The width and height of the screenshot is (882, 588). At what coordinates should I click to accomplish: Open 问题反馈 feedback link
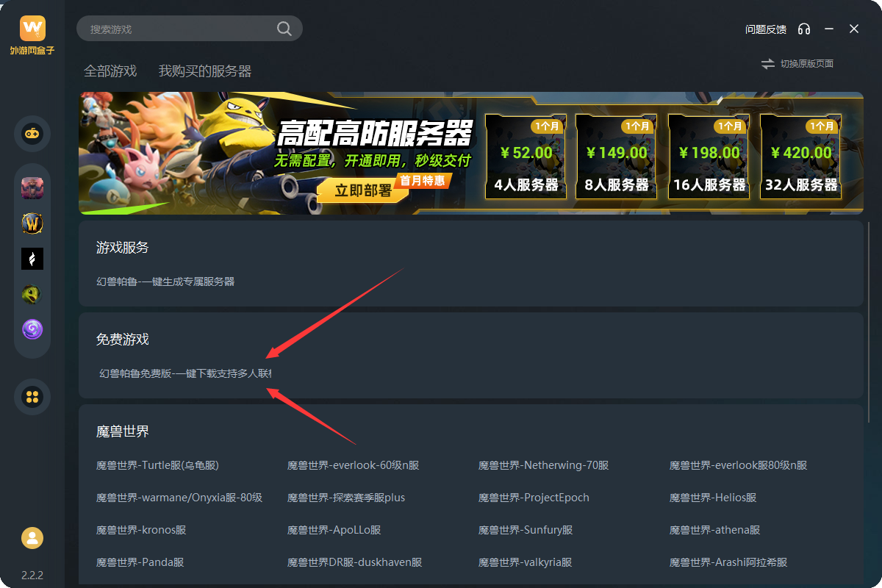tap(766, 29)
